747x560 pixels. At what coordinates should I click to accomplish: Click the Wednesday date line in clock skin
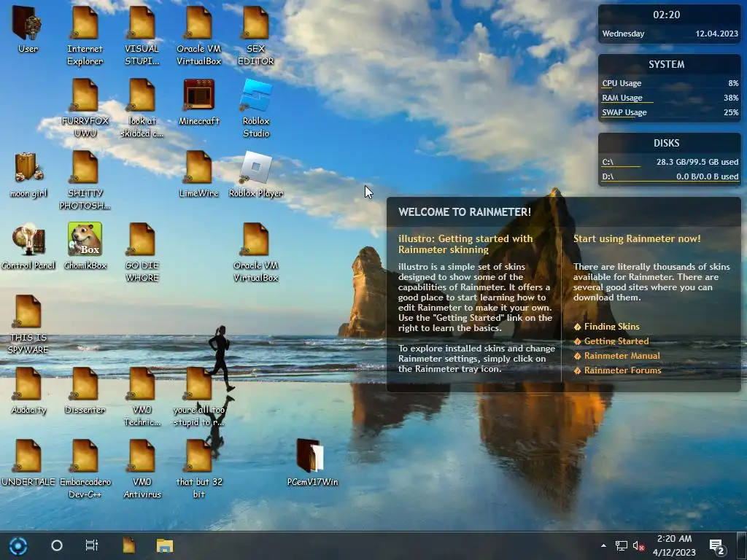[670, 34]
